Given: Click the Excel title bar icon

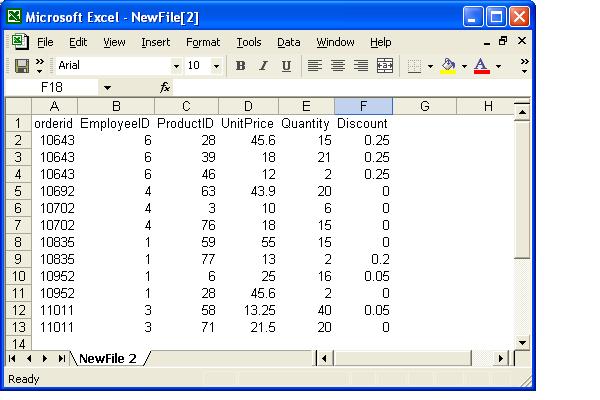Looking at the screenshot, I should click(14, 16).
